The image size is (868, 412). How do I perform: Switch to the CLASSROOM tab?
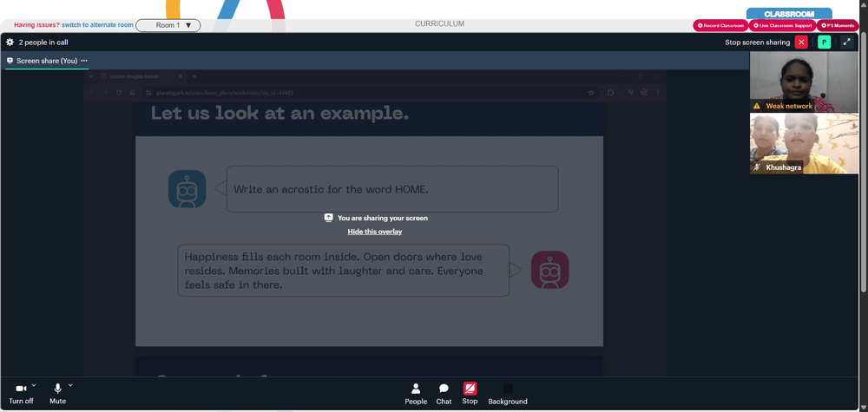(789, 14)
